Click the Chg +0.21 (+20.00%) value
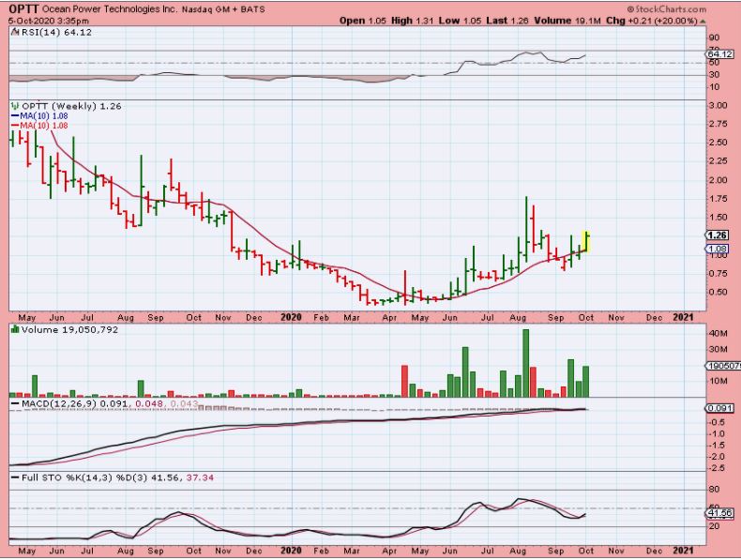The height and width of the screenshot is (560, 741). tap(651, 21)
